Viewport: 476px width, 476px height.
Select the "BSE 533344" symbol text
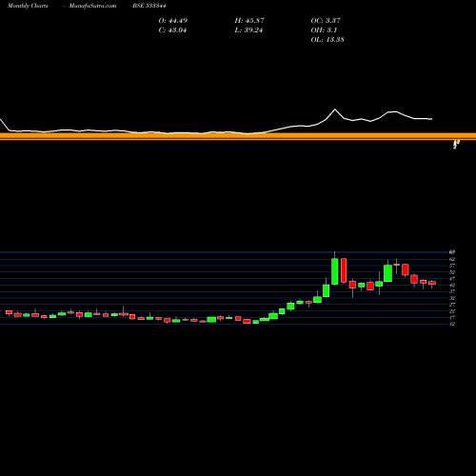coord(149,6)
